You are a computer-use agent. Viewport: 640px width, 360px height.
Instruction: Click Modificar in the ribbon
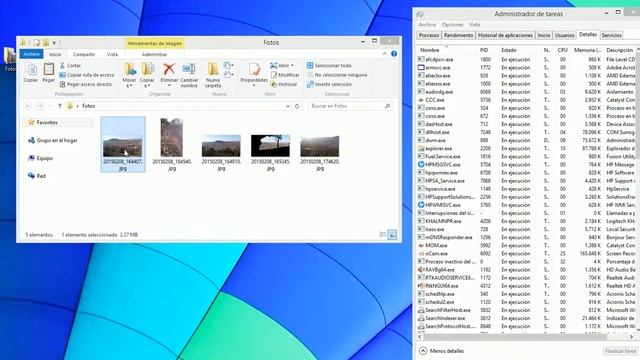click(x=285, y=75)
